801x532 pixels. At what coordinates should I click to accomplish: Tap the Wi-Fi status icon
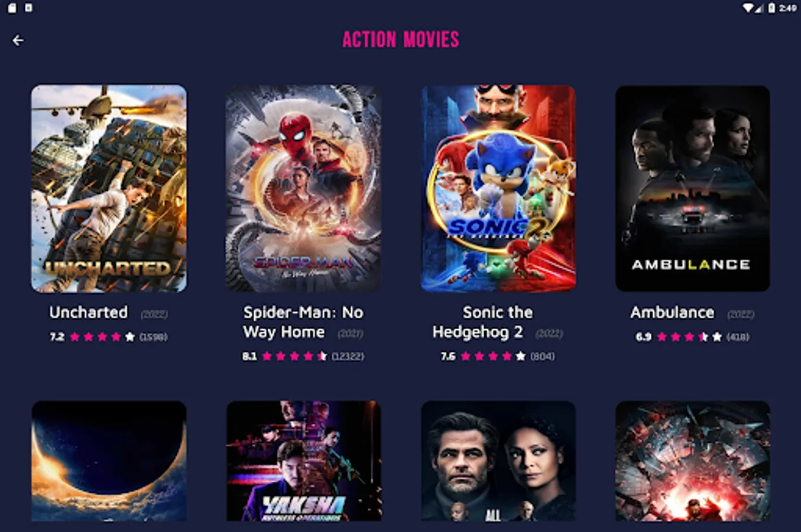[x=748, y=8]
